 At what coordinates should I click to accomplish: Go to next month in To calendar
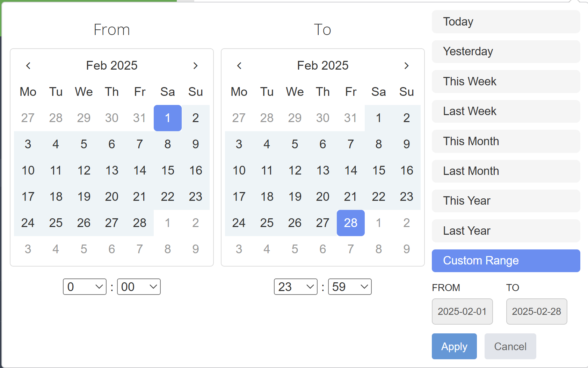tap(406, 65)
